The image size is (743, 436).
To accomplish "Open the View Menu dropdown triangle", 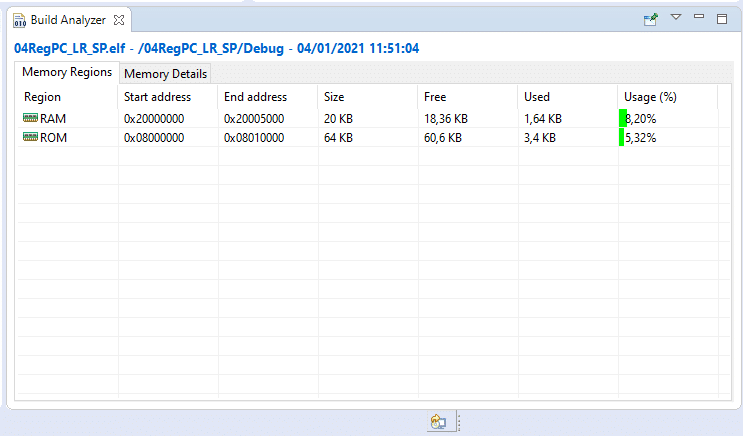I will pos(675,18).
